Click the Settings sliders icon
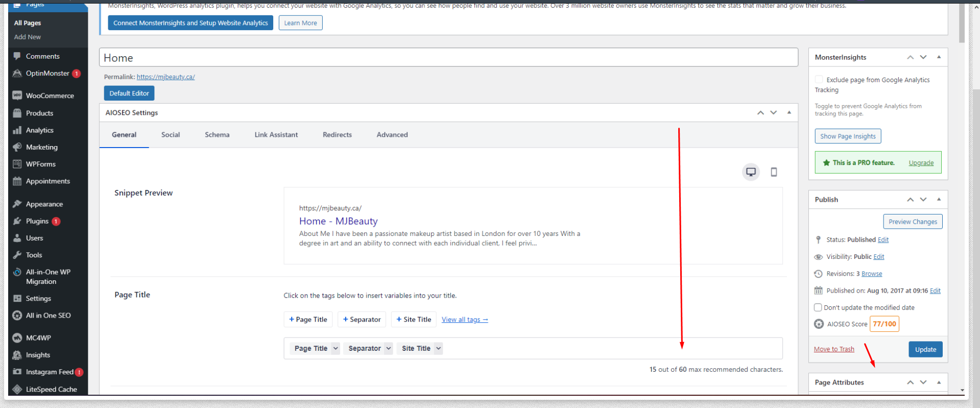Screen dimensions: 980x408 coord(17,298)
